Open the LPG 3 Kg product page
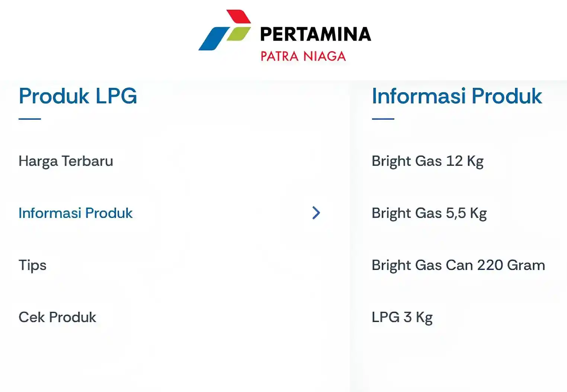567x392 pixels. coord(402,317)
